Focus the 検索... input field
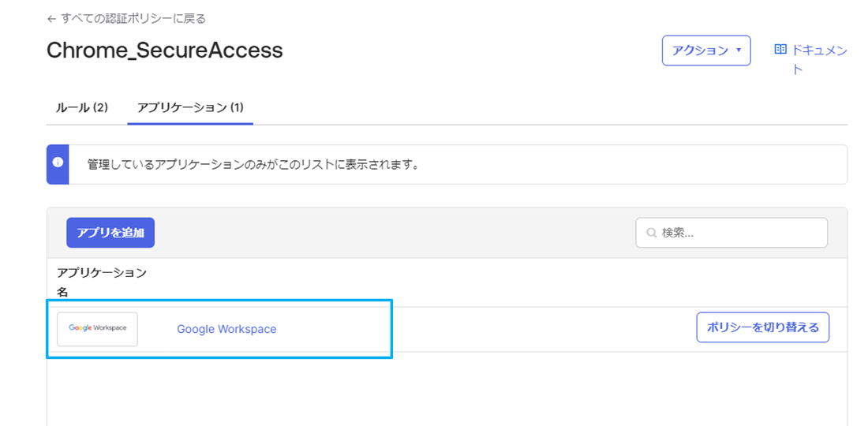Screen dimensions: 868x426 731,233
